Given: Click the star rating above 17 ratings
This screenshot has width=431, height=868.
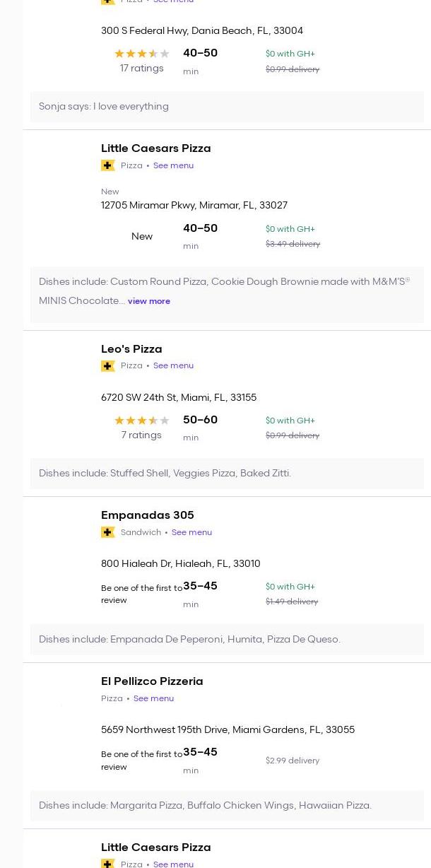Looking at the screenshot, I should pyautogui.click(x=141, y=54).
